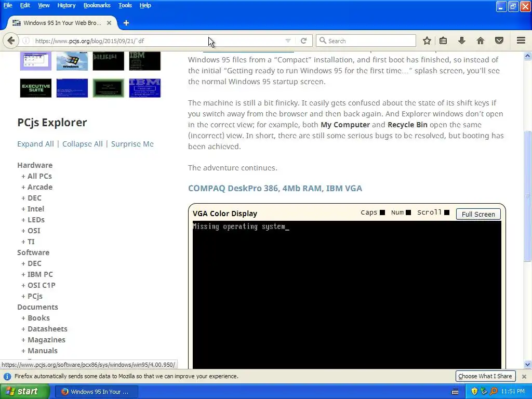Open the Tools menu

125,5
